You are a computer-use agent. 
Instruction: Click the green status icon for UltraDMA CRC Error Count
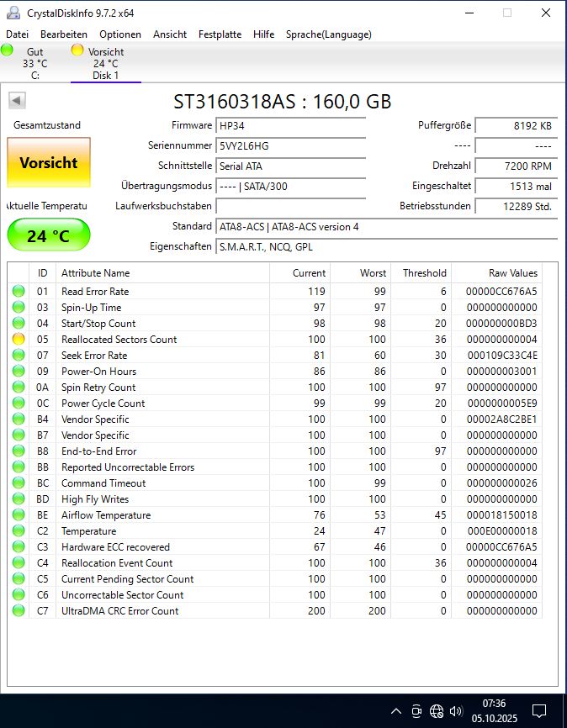tap(19, 610)
